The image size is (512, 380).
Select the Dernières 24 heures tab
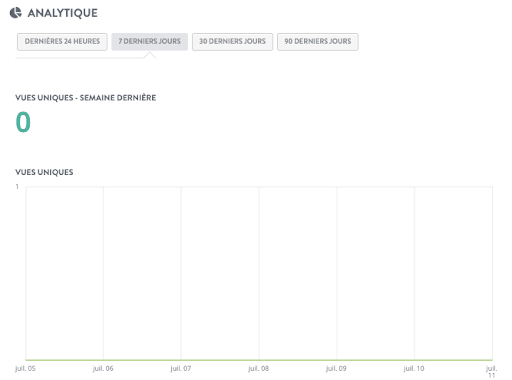click(62, 42)
